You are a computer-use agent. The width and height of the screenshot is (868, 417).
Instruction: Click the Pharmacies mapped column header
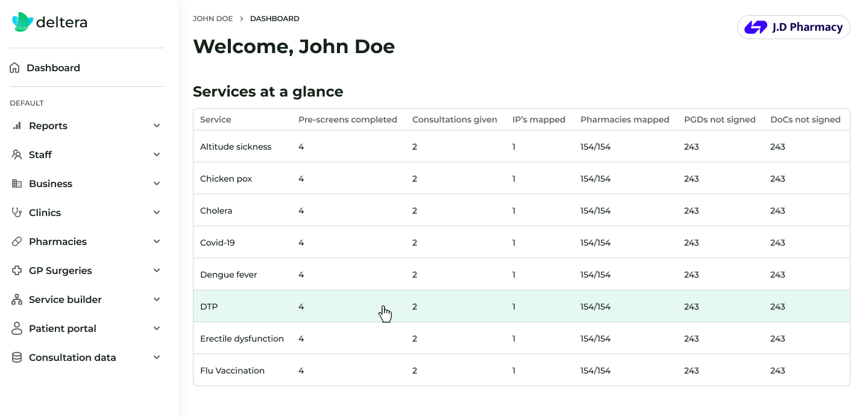(x=624, y=119)
